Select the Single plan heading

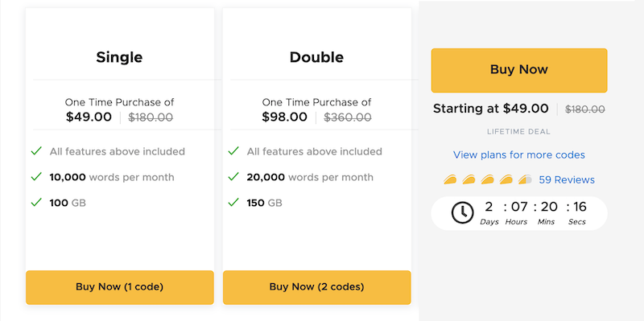(x=119, y=57)
